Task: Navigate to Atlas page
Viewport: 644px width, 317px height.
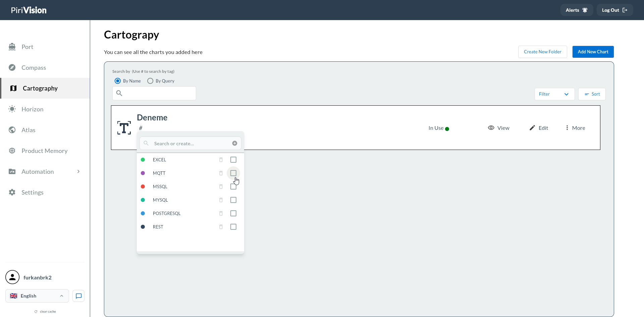Action: (x=45, y=130)
